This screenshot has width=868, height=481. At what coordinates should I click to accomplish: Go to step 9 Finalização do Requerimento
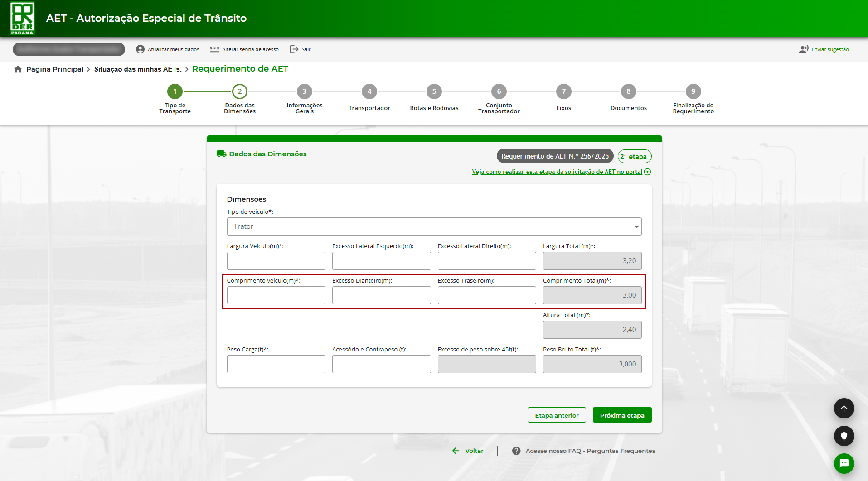pyautogui.click(x=693, y=100)
